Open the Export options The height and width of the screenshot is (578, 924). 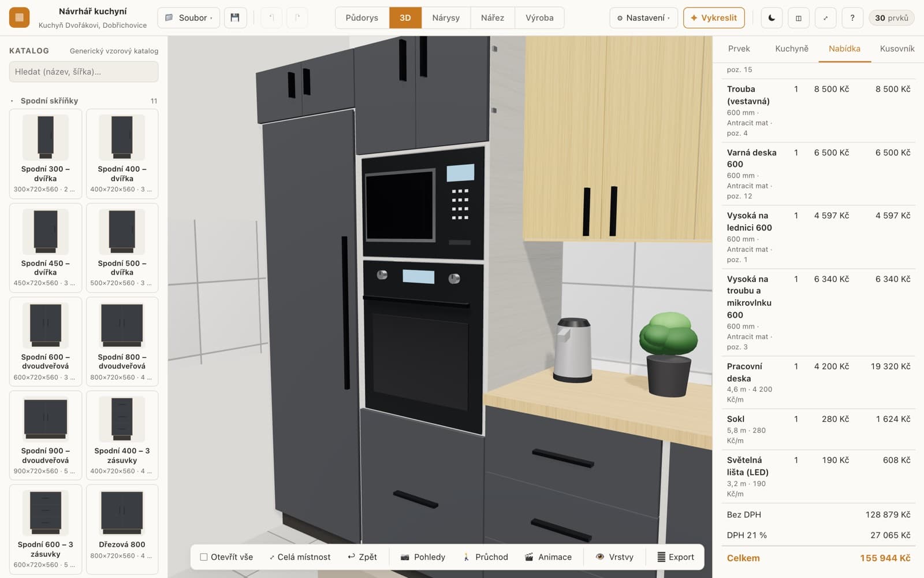pos(676,557)
